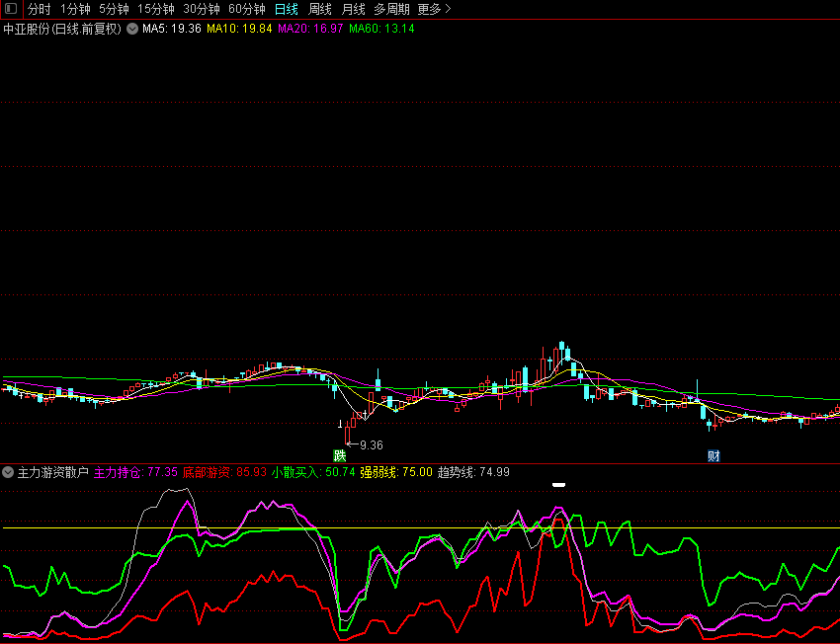Switch to the 月线 monthly chart tab

pos(353,9)
